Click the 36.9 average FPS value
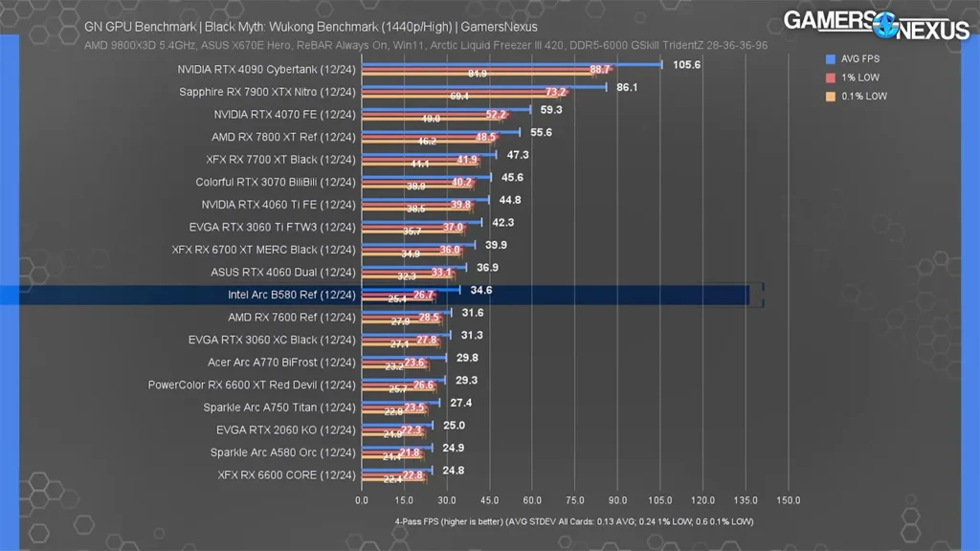Image resolution: width=980 pixels, height=551 pixels. 487,268
